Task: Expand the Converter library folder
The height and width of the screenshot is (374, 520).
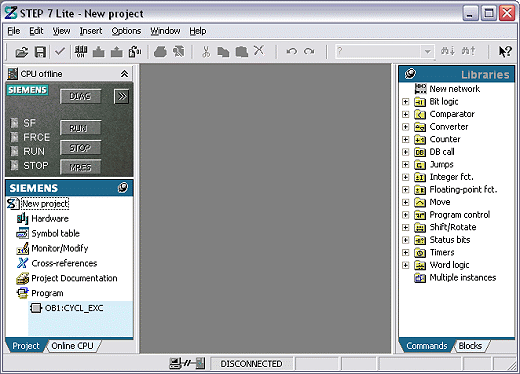Action: [406, 127]
